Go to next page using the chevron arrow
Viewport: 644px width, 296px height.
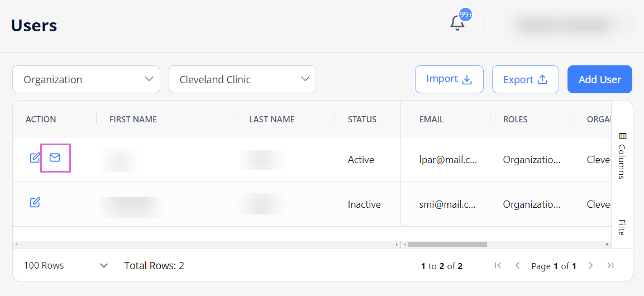click(590, 266)
